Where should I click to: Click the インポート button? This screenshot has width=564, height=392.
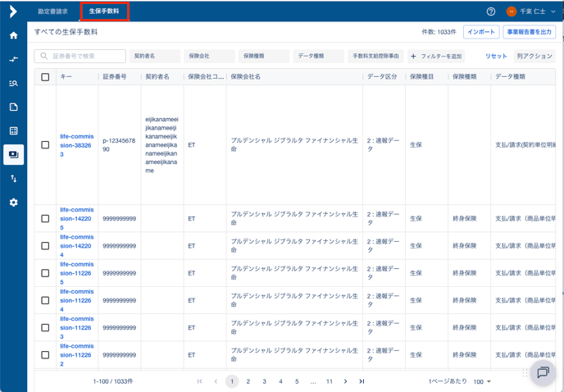[481, 32]
